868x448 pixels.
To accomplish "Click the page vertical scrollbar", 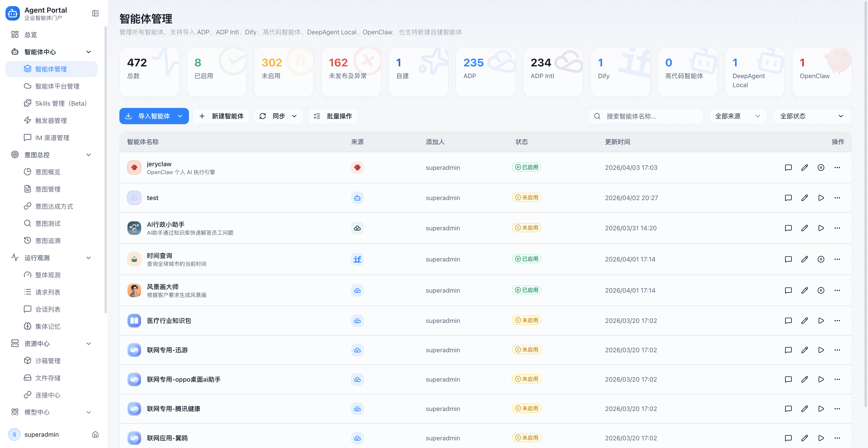I will (865, 202).
